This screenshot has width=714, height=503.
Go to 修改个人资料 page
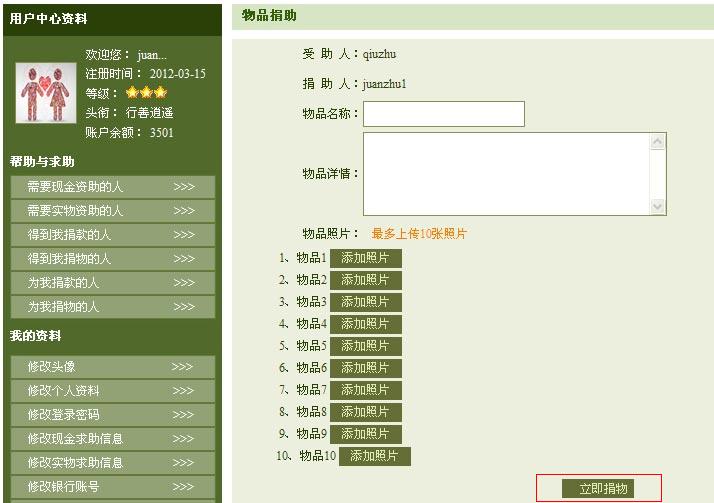click(x=112, y=391)
